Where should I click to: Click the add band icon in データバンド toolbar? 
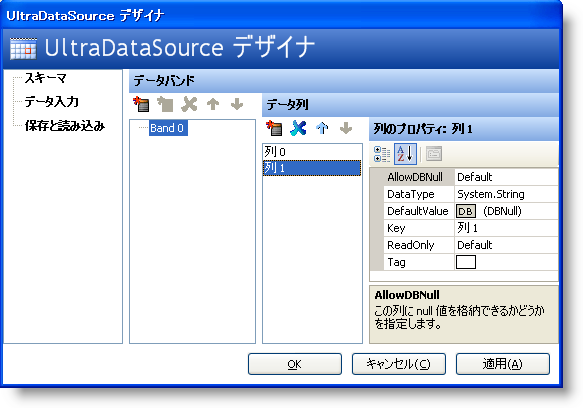[x=141, y=105]
